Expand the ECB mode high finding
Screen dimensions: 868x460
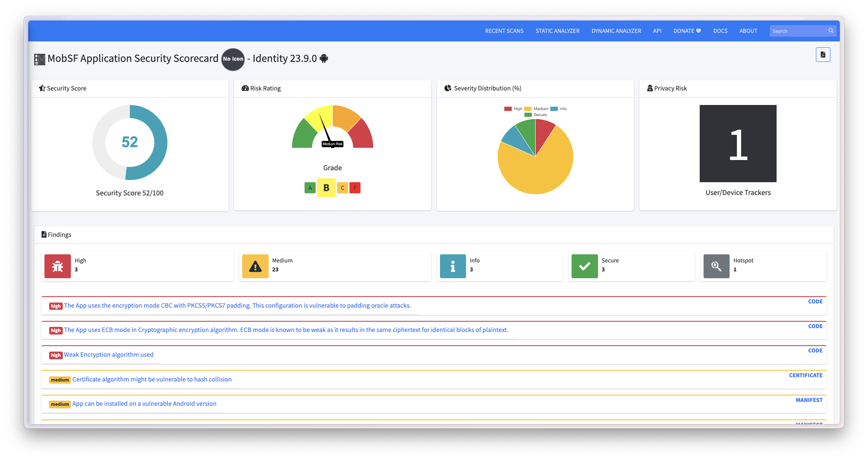coord(286,330)
